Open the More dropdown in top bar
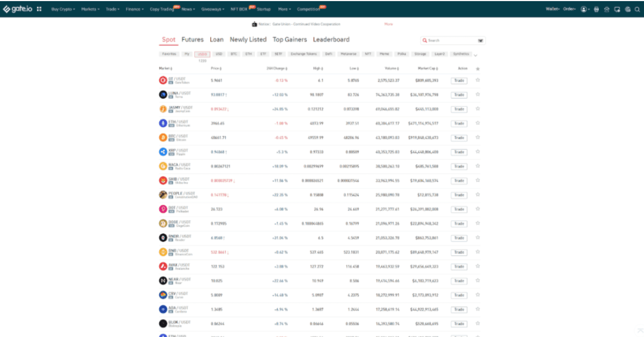This screenshot has height=337, width=644. click(284, 9)
